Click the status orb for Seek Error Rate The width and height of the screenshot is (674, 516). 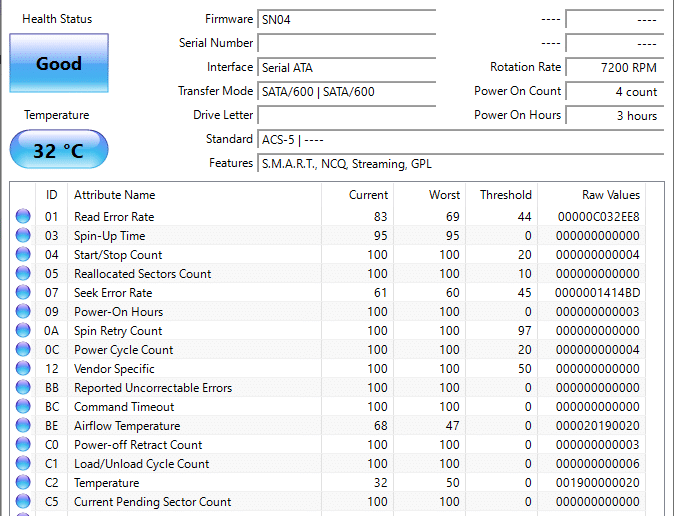point(23,292)
